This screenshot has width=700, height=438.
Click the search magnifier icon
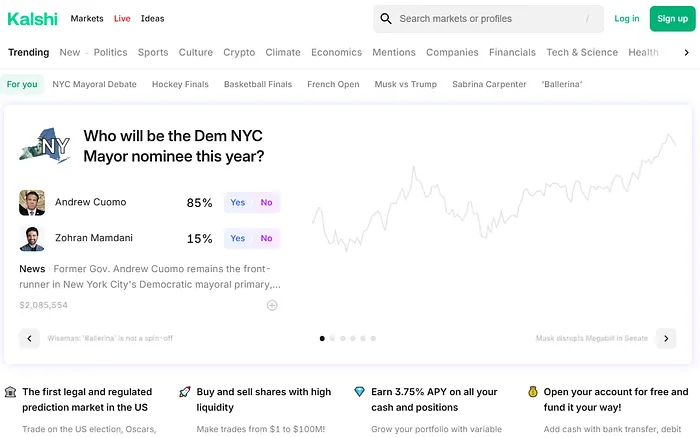pos(386,18)
